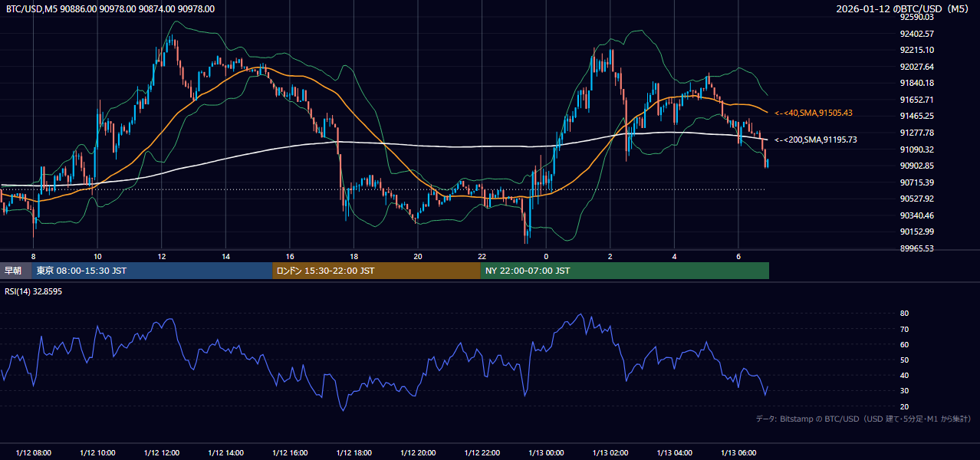
Task: Click hour label 16 under the price chart
Action: pos(290,256)
